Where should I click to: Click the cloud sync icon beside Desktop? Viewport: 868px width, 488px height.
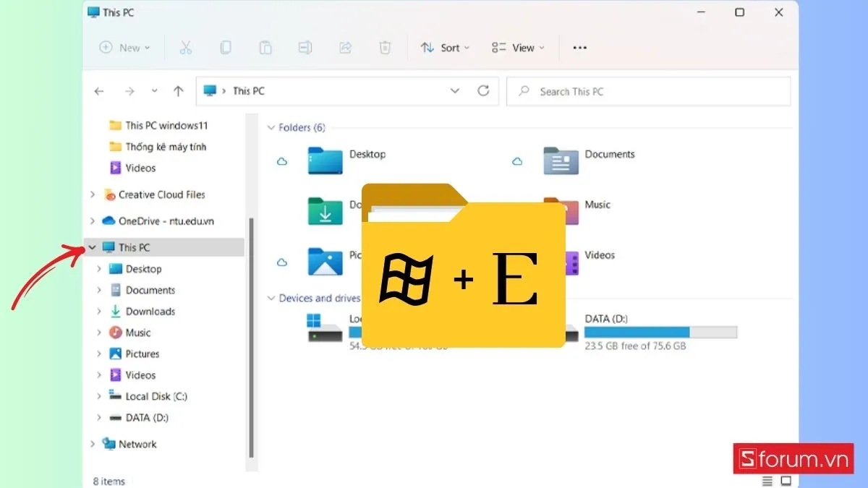click(281, 161)
